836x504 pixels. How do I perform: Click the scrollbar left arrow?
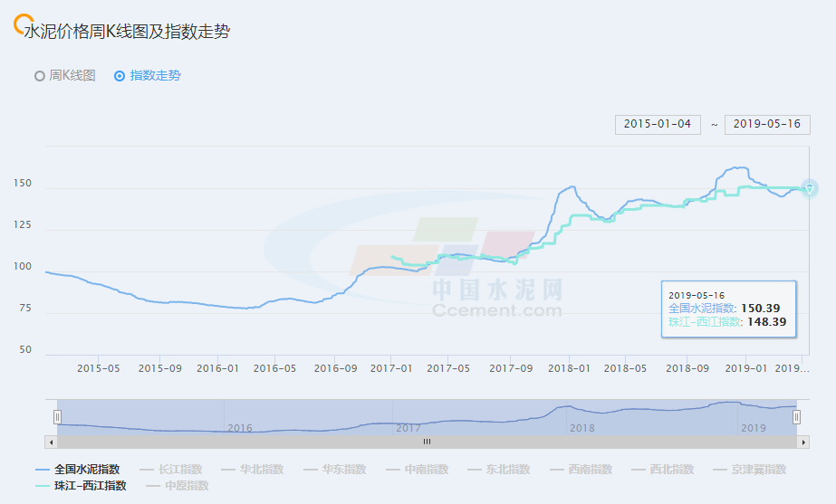point(51,442)
